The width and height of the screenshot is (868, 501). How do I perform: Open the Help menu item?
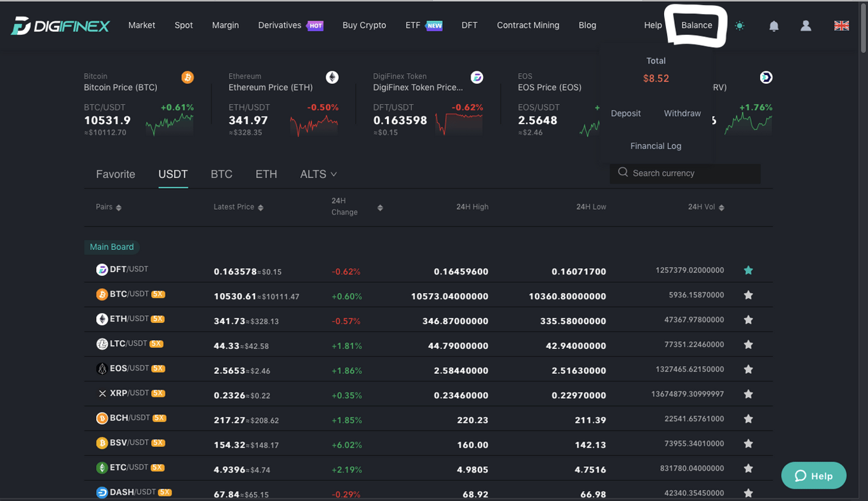click(653, 25)
